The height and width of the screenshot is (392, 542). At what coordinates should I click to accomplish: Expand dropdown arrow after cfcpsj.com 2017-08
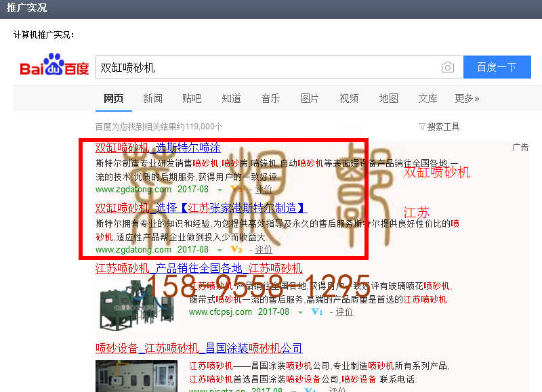tap(300, 312)
